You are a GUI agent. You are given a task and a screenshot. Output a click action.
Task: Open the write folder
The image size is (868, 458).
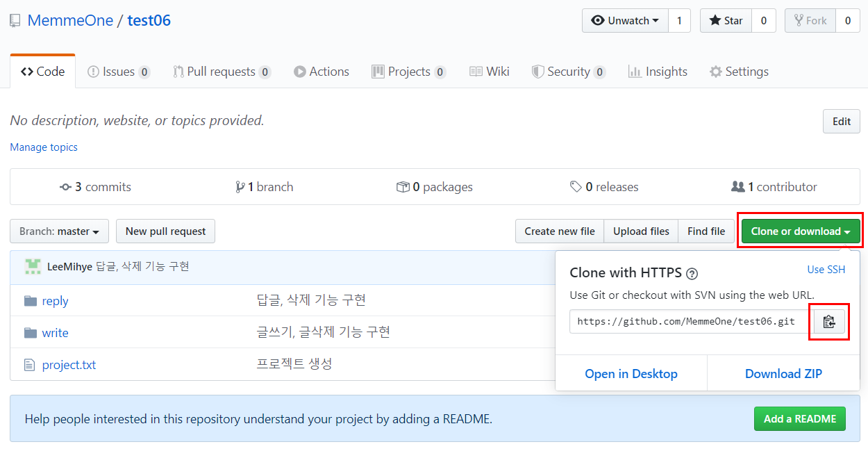tap(55, 333)
